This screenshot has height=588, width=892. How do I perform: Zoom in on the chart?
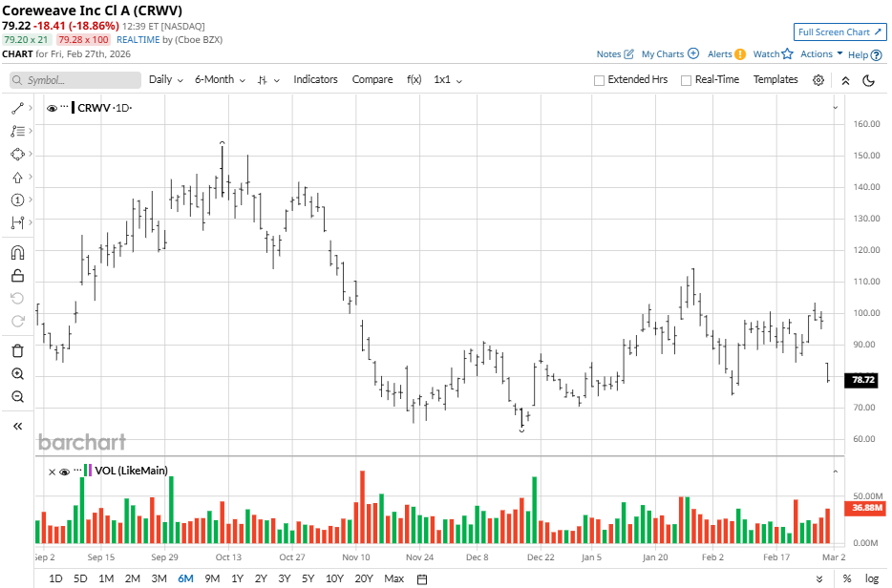[17, 373]
